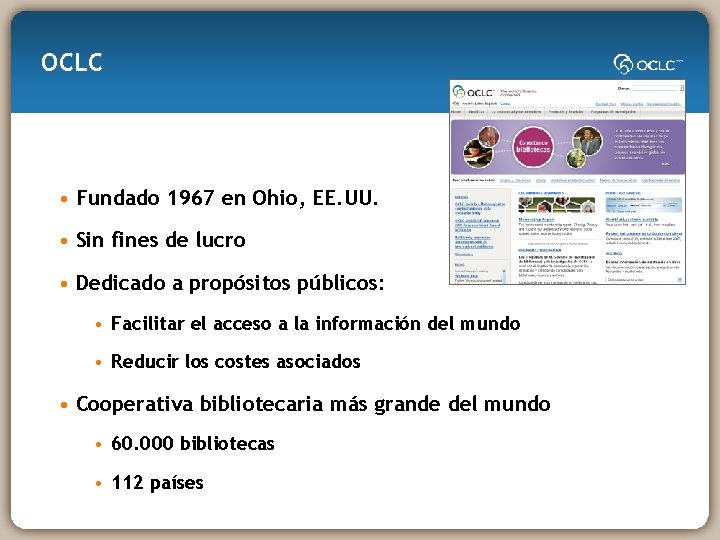Click pink 'Conectamos bibliotecas' circle in banner
Screen dimensions: 720x540
pyautogui.click(x=533, y=147)
